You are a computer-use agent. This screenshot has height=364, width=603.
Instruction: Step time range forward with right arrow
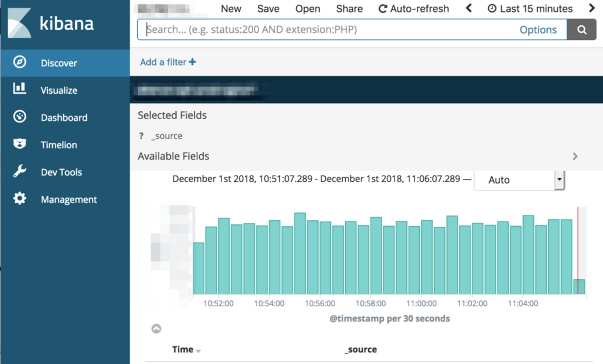click(592, 8)
